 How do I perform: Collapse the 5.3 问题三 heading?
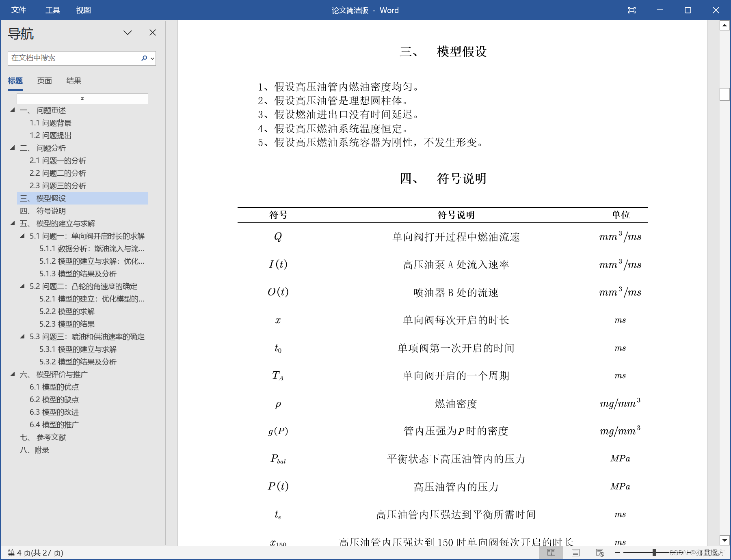coord(22,336)
